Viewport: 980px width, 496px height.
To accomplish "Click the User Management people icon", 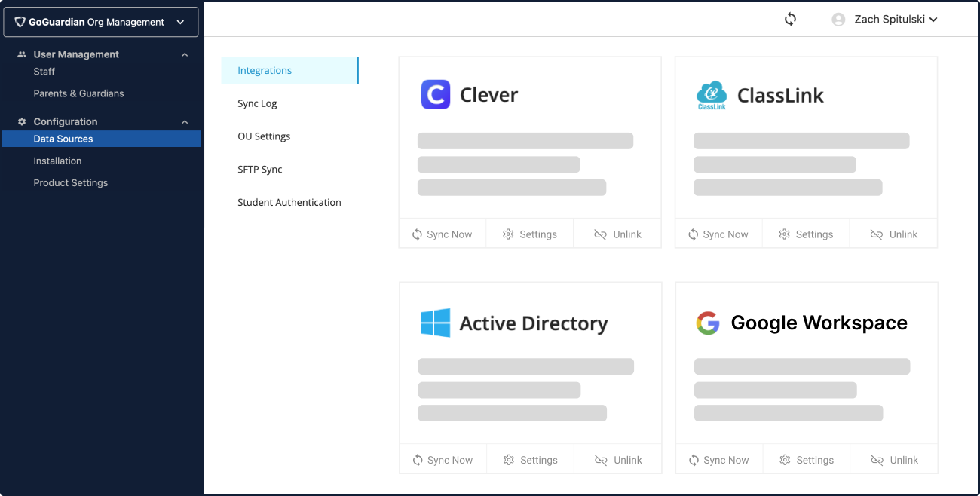I will (x=22, y=54).
